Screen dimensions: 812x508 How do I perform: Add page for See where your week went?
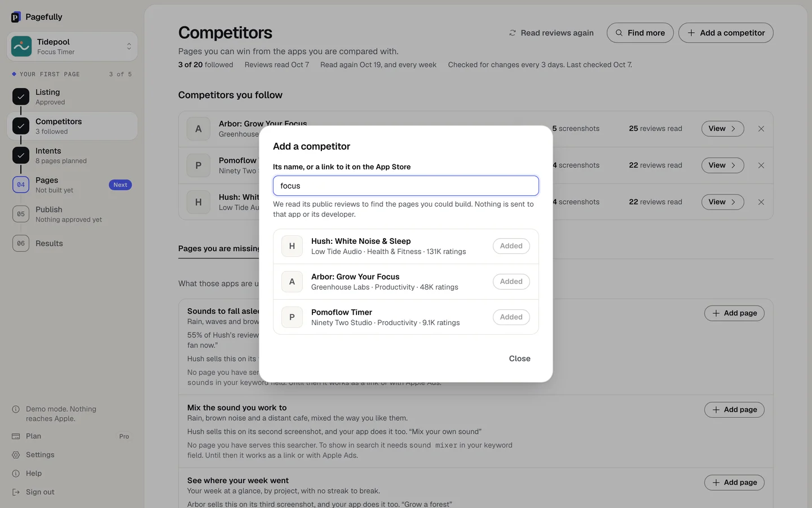click(x=734, y=483)
